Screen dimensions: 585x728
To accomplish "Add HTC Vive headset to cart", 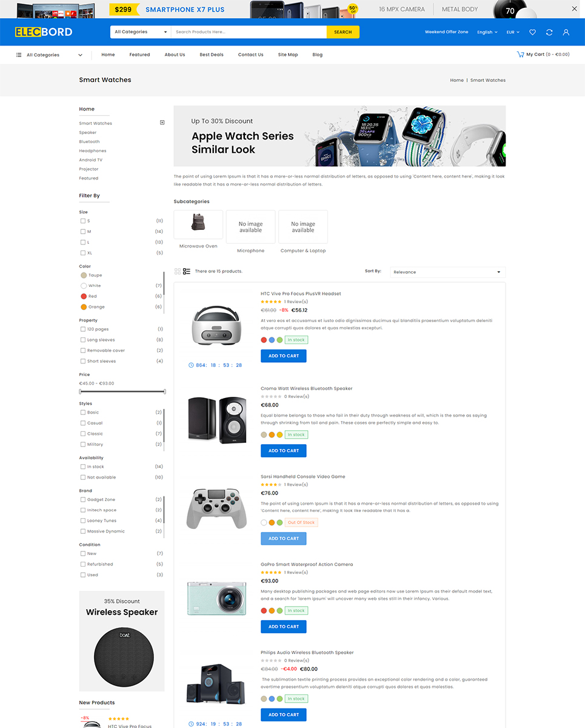I will click(283, 356).
